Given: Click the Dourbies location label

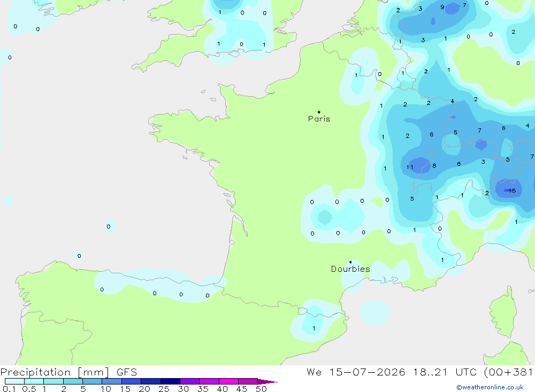Looking at the screenshot, I should 350,269.
